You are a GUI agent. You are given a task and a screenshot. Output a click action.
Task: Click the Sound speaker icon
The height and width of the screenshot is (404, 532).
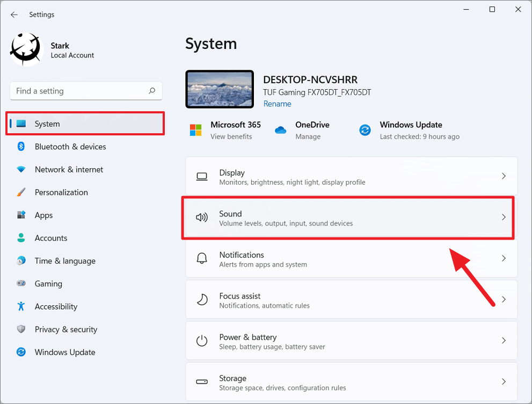coord(201,217)
